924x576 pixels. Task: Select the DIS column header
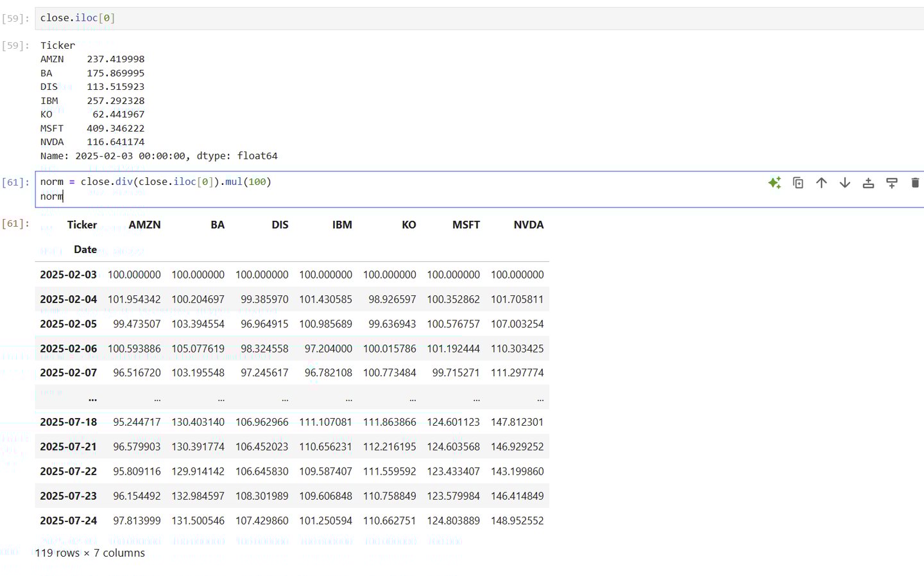coord(280,225)
